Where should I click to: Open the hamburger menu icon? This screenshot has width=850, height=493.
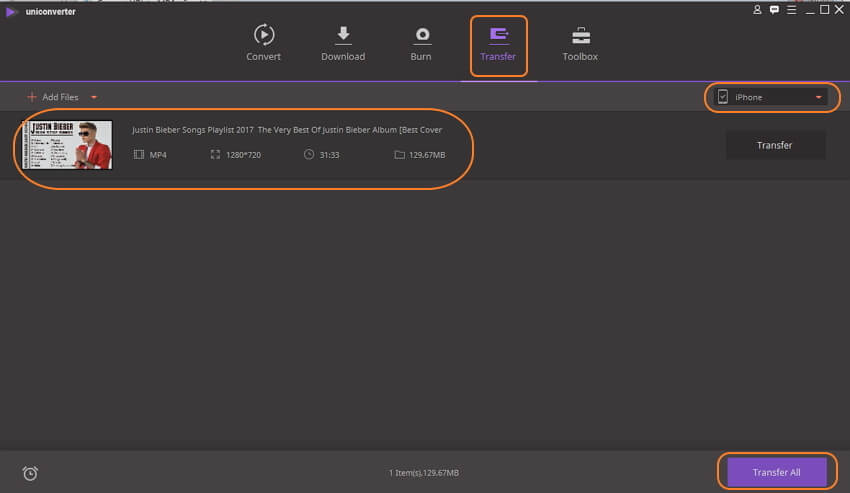click(791, 10)
